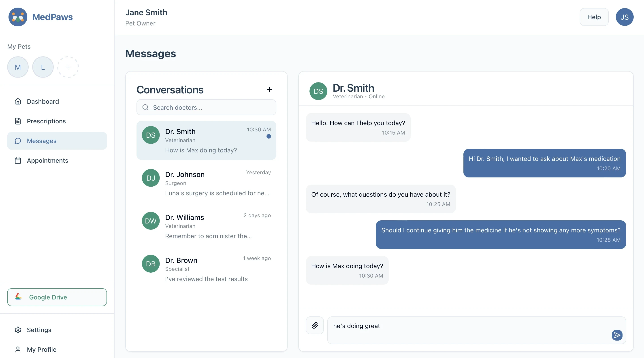Send message with paper plane icon
This screenshot has width=644, height=358.
[x=617, y=335]
